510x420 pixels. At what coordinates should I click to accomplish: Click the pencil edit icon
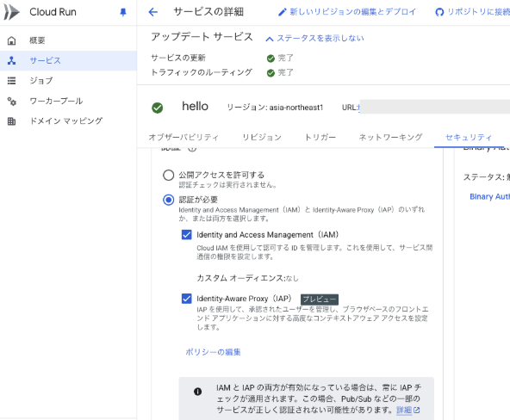coord(282,12)
